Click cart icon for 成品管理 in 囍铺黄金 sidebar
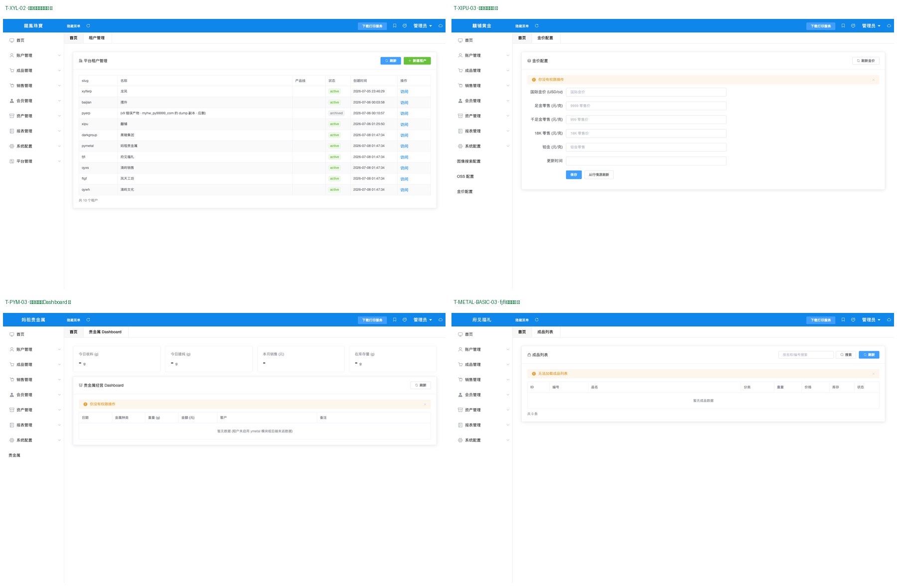 460,71
